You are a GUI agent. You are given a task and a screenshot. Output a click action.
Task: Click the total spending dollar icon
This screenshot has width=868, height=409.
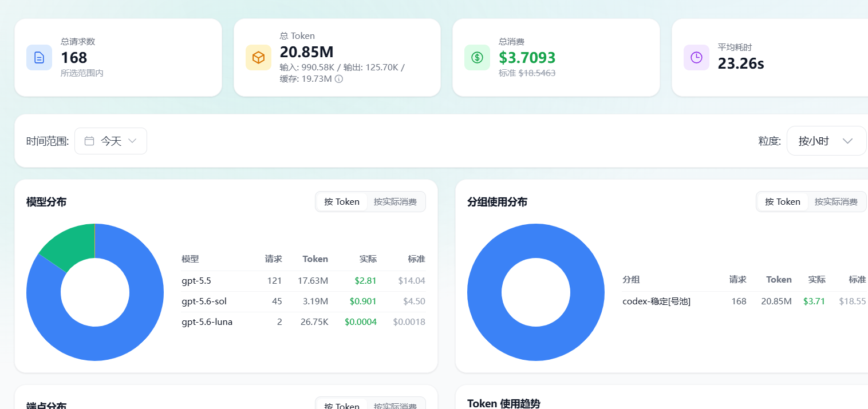tap(477, 57)
